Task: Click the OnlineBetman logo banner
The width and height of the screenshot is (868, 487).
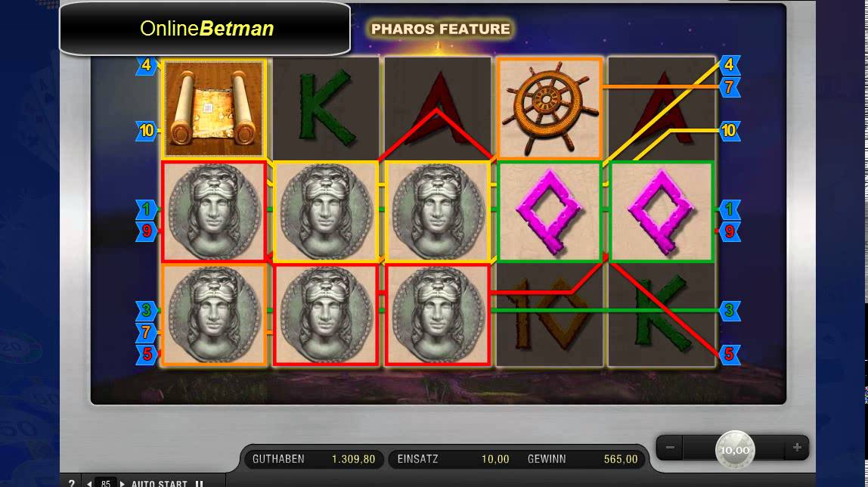Action: 205,28
